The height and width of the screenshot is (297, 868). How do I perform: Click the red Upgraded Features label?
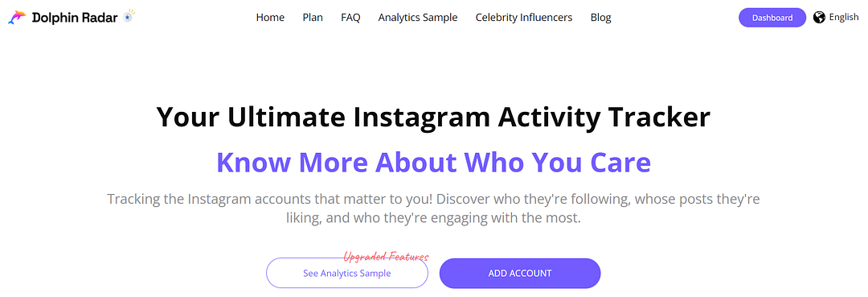coord(386,257)
